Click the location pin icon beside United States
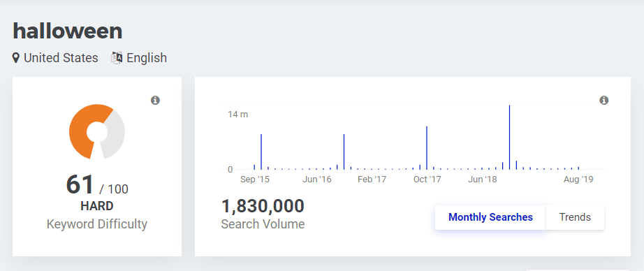 click(16, 58)
